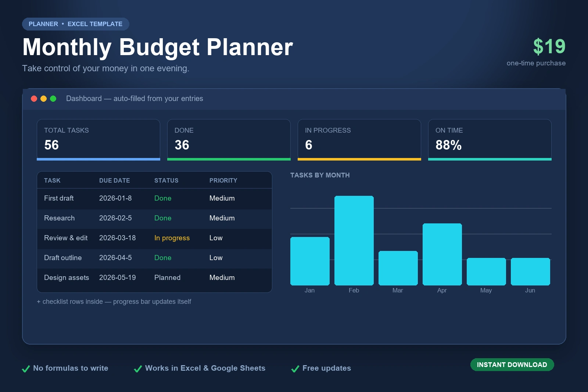Select the Review & edit task row
Screen dimensions: 588x392
point(154,238)
